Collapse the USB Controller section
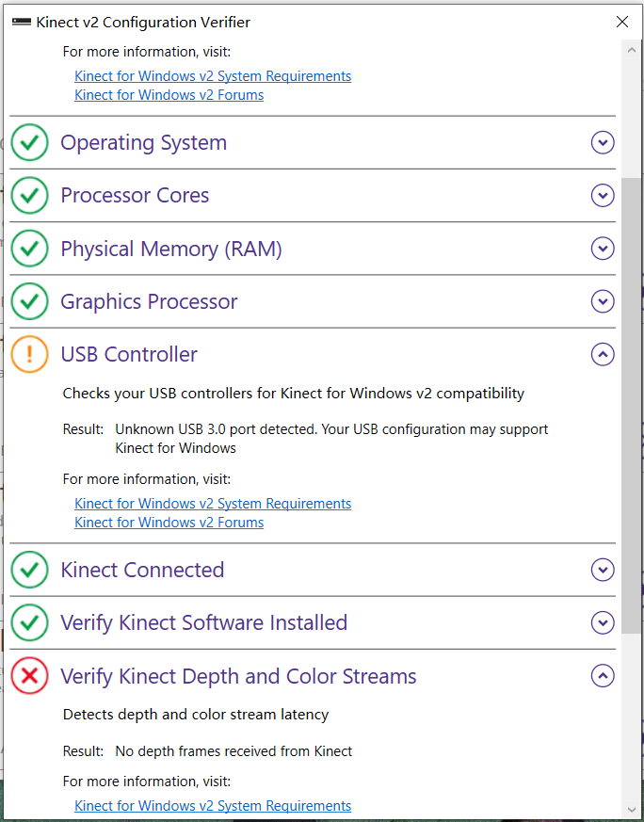Viewport: 644px width, 822px height. (603, 354)
